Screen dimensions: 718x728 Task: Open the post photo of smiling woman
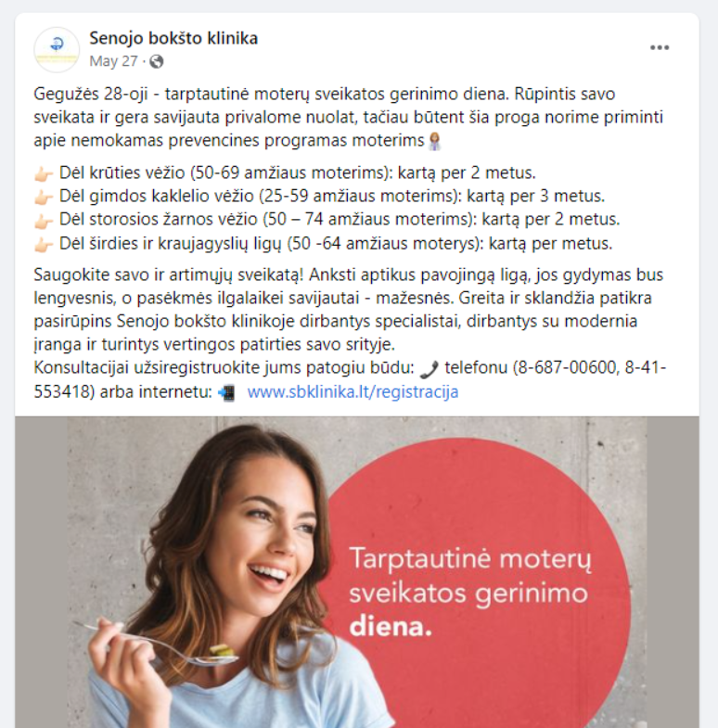pyautogui.click(x=357, y=572)
